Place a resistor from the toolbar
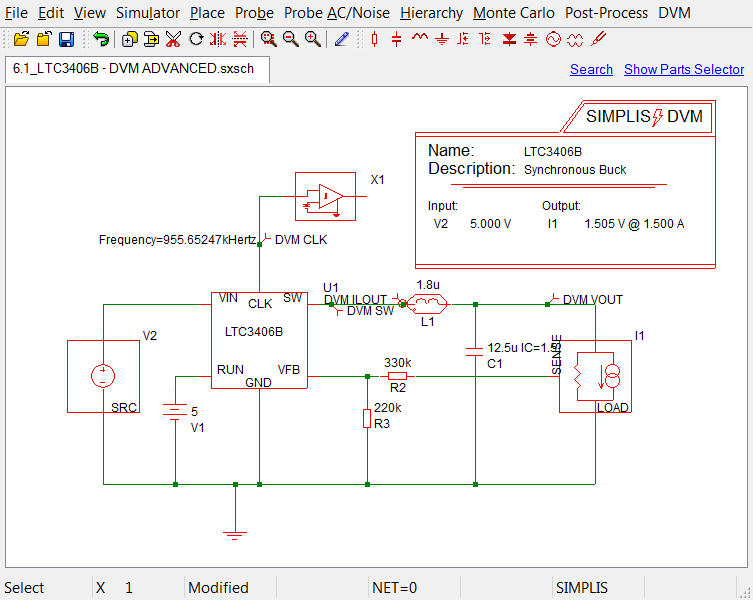753x600 pixels. [375, 39]
